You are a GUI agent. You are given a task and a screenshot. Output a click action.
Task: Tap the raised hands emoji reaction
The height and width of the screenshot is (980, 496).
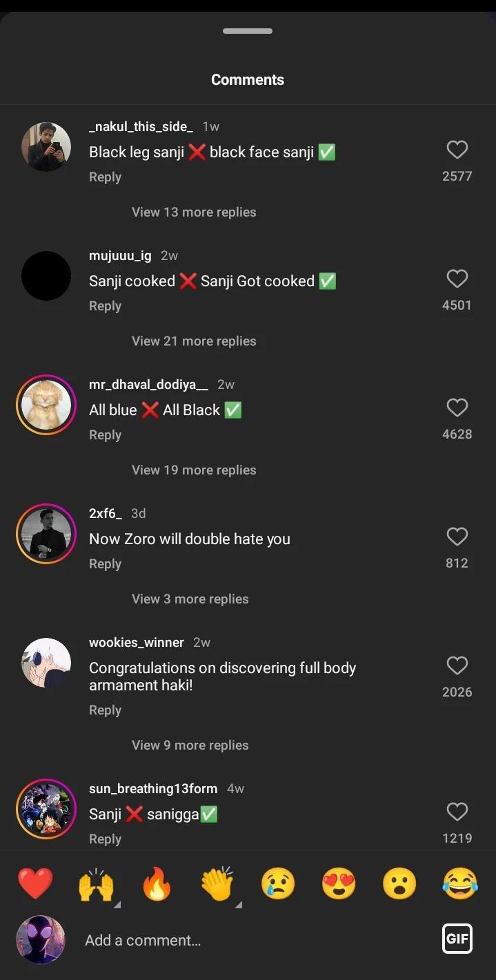pyautogui.click(x=96, y=883)
